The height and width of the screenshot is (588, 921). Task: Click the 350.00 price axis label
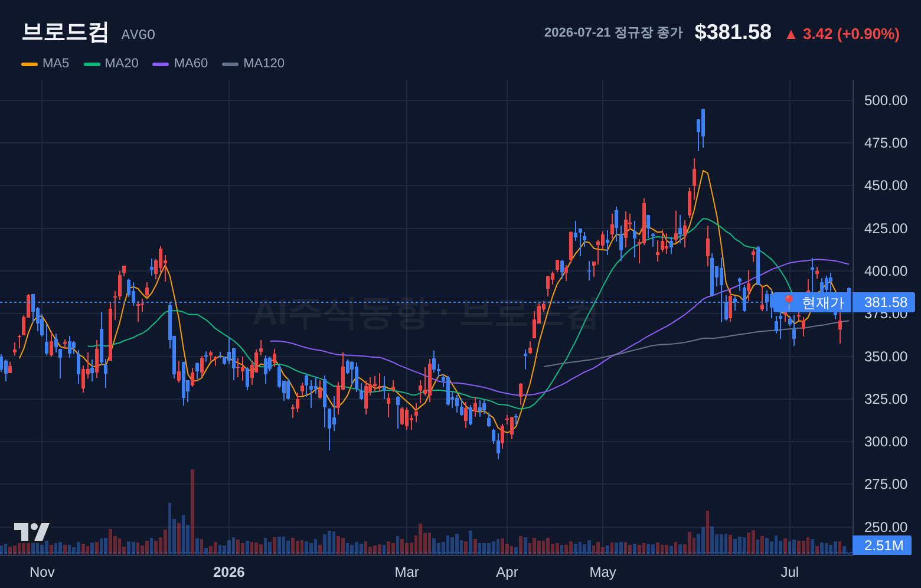886,357
